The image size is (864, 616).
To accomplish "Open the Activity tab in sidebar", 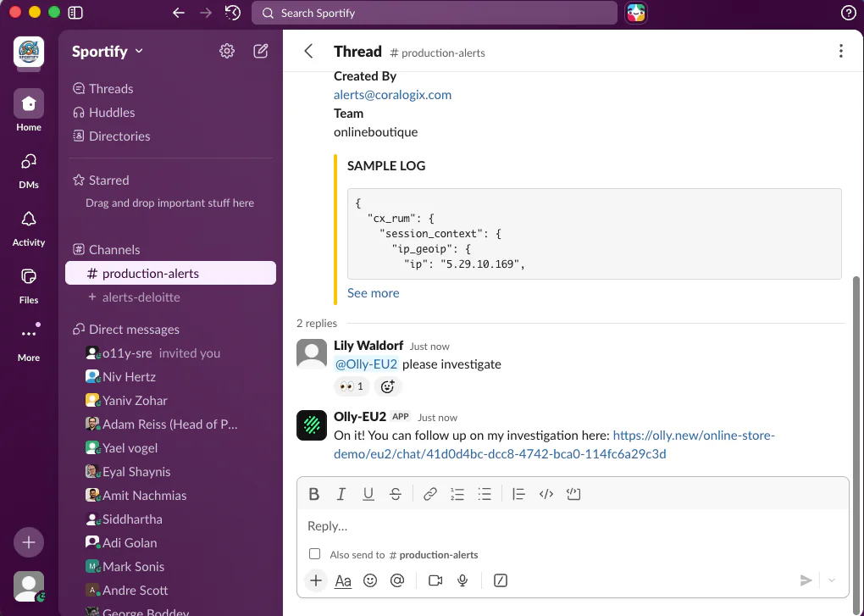I will (29, 227).
